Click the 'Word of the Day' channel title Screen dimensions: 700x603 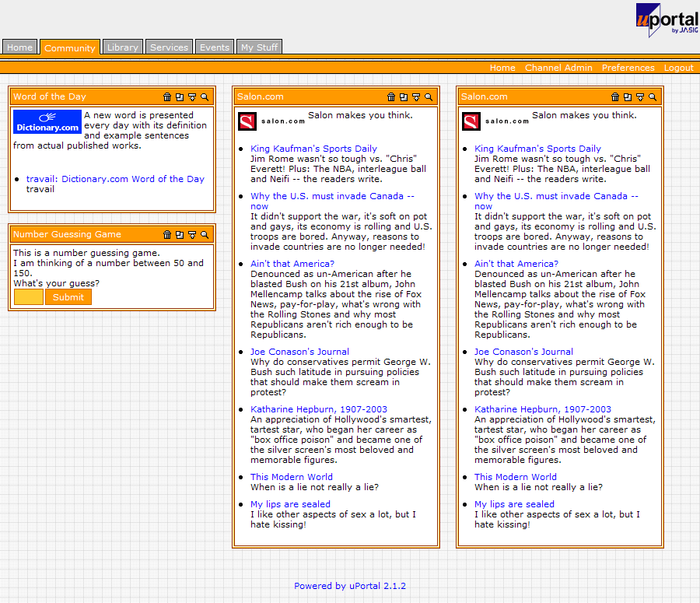(x=50, y=96)
